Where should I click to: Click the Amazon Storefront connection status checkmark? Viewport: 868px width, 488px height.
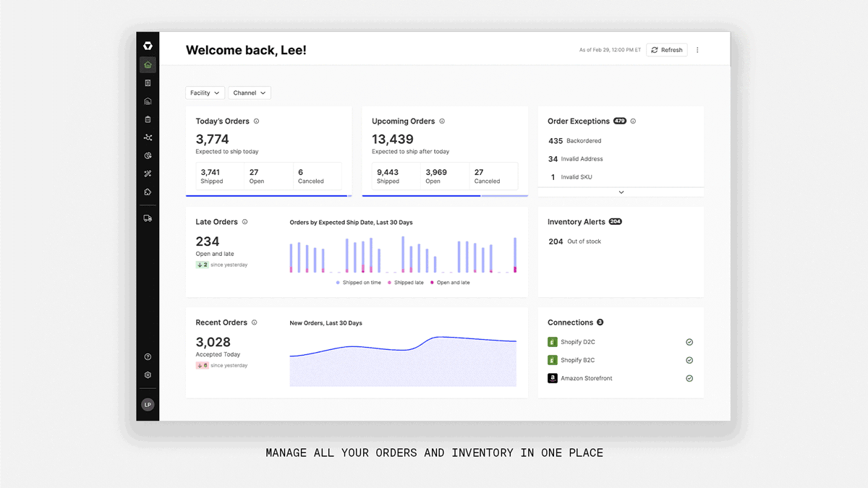pyautogui.click(x=689, y=378)
